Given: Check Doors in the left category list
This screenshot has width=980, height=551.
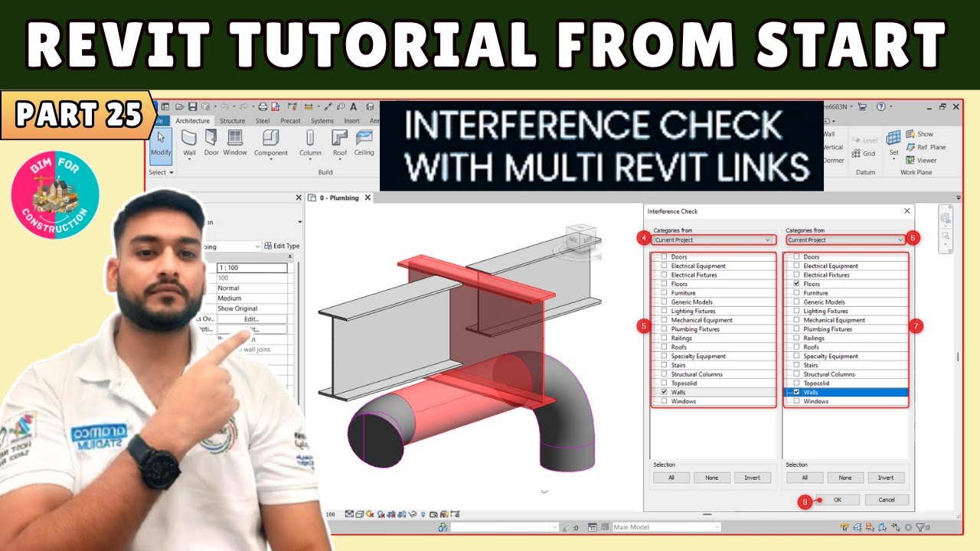Looking at the screenshot, I should (665, 257).
